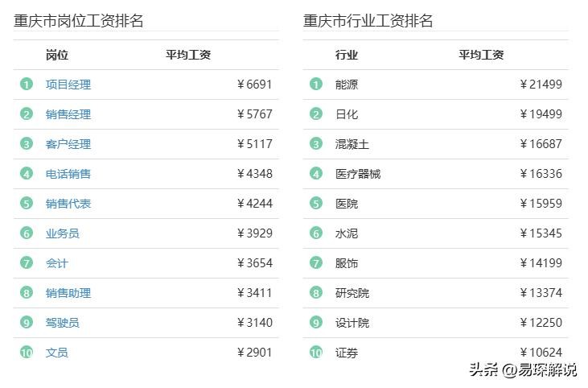The height and width of the screenshot is (388, 588).
Task: Select the 销售助理 position link
Action: pos(68,293)
